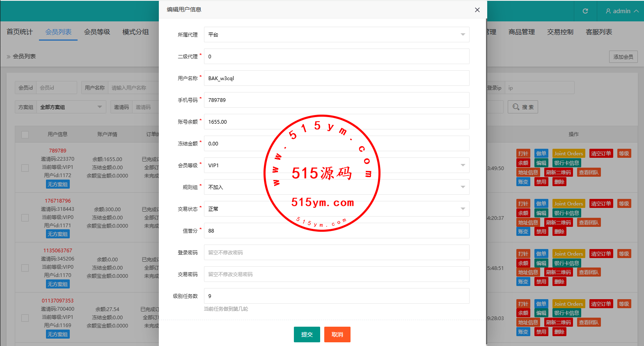
Task: Click the search magnifier button
Action: [523, 107]
